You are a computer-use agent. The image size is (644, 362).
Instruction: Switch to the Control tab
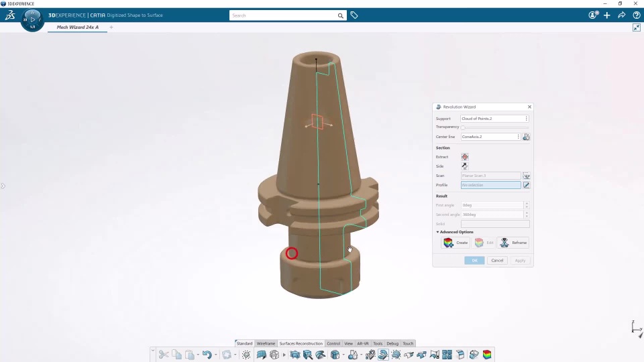pos(333,343)
